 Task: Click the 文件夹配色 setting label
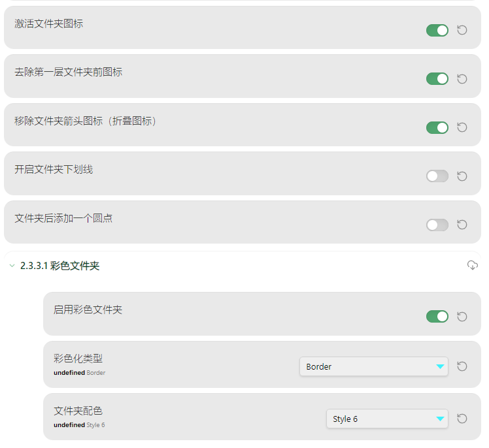pos(78,411)
